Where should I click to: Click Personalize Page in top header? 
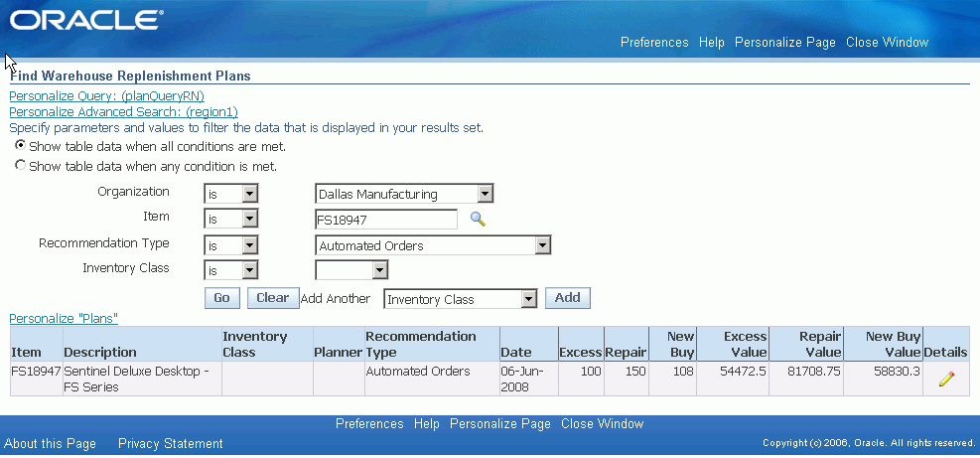785,42
